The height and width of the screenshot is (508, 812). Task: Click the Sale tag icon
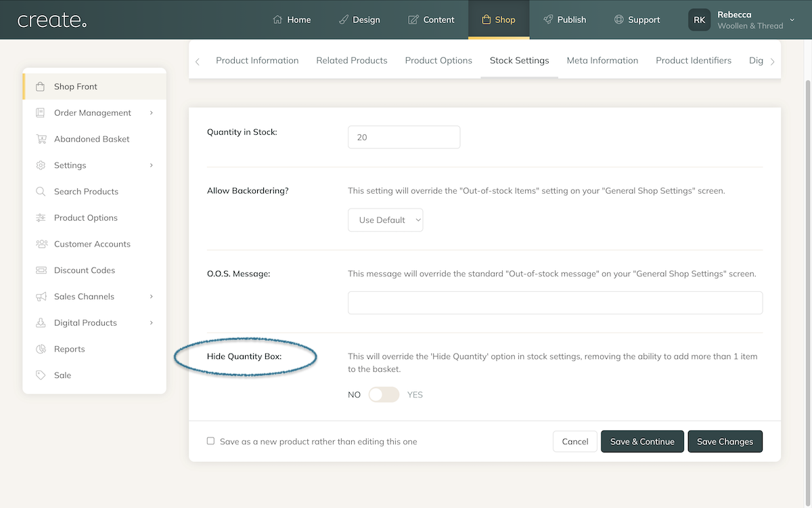pyautogui.click(x=41, y=375)
